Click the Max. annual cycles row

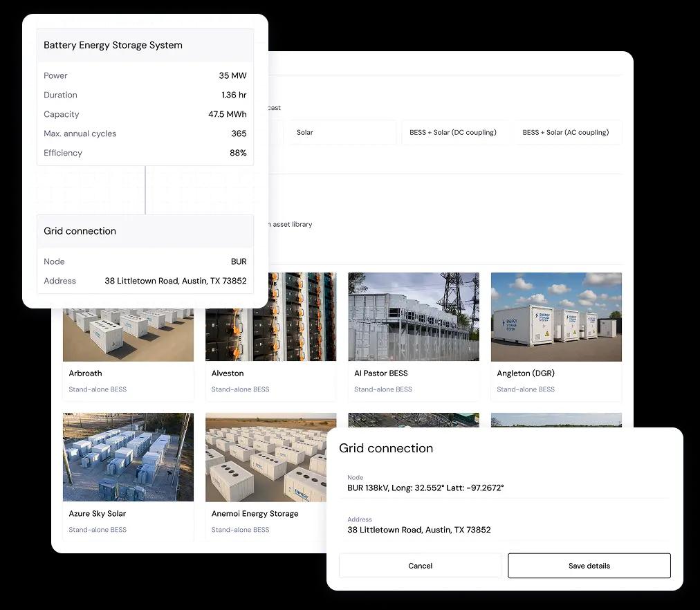[x=145, y=133]
